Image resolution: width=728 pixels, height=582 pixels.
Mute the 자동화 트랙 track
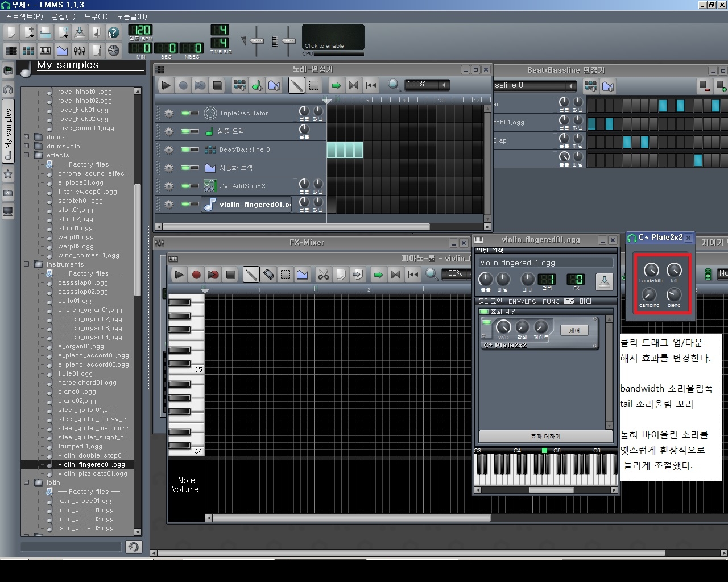185,168
